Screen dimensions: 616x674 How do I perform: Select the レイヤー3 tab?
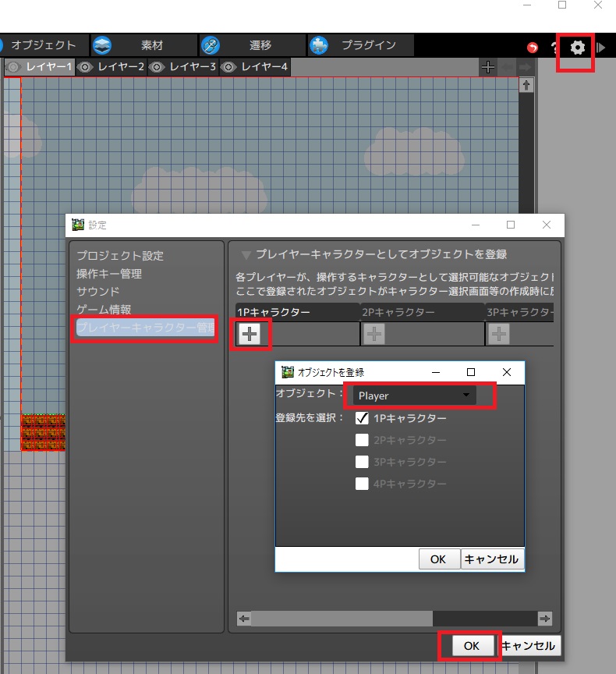tap(183, 68)
